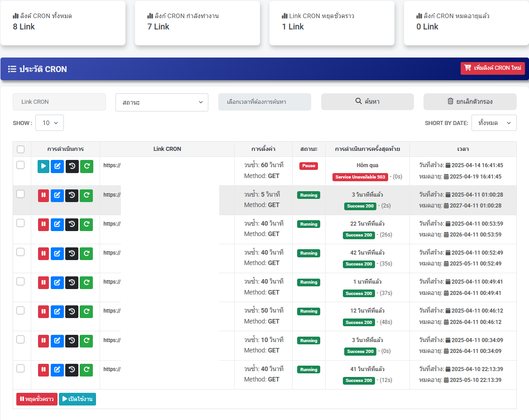
Task: Click the เพิ่มลิงค์ CRON ใหม่ button
Action: click(x=492, y=68)
